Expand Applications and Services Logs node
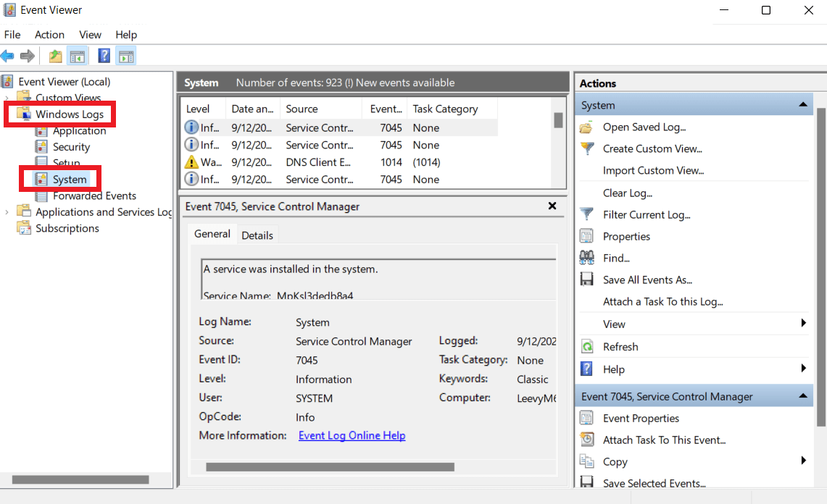This screenshot has width=827, height=504. pyautogui.click(x=7, y=212)
